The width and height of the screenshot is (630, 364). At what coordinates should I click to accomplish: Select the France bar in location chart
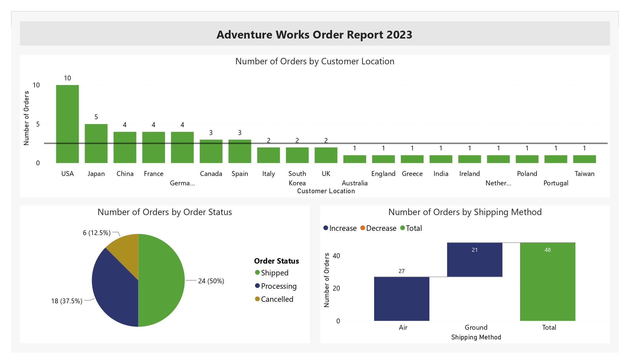154,147
